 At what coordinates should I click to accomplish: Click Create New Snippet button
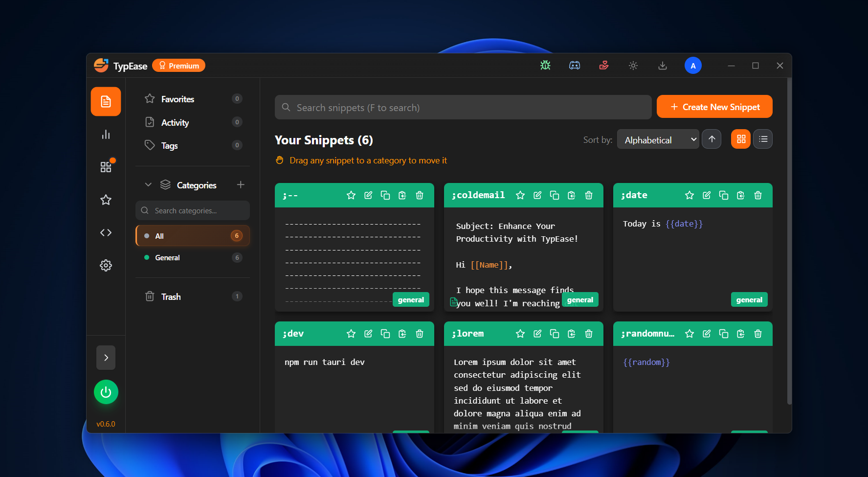[x=714, y=107]
